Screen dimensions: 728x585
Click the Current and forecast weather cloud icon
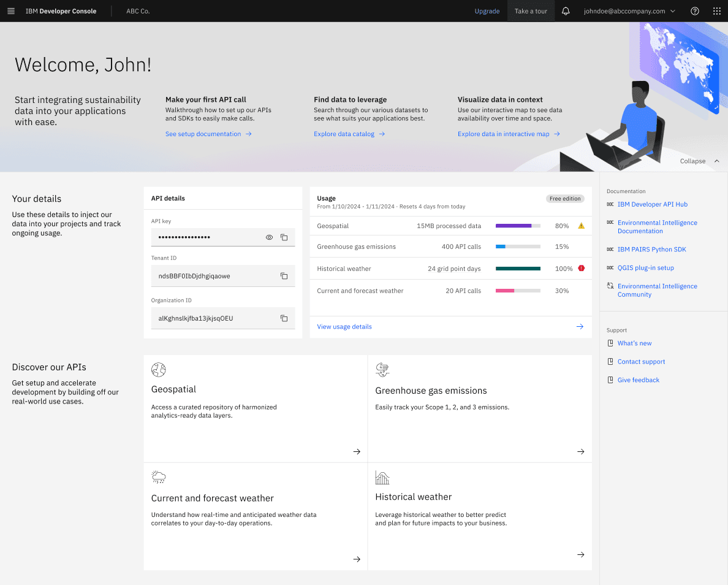pos(158,477)
